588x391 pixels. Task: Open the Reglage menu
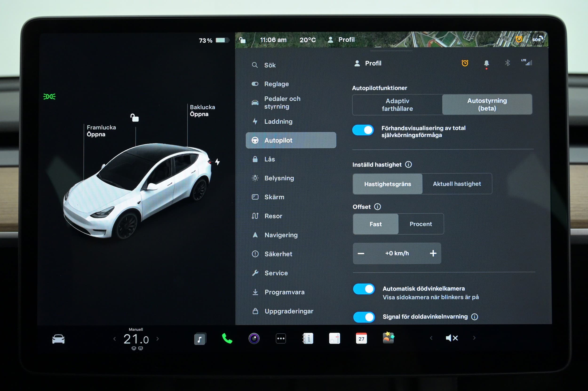291,84
